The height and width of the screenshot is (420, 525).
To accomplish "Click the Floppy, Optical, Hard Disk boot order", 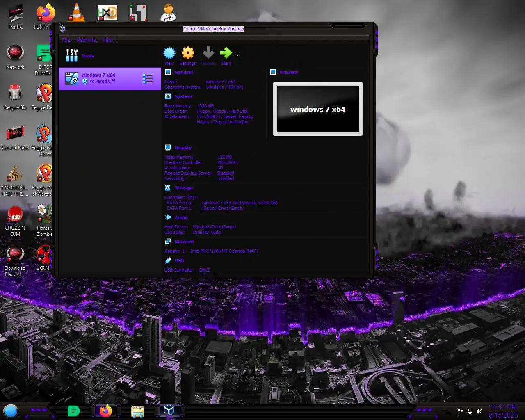I will 222,111.
